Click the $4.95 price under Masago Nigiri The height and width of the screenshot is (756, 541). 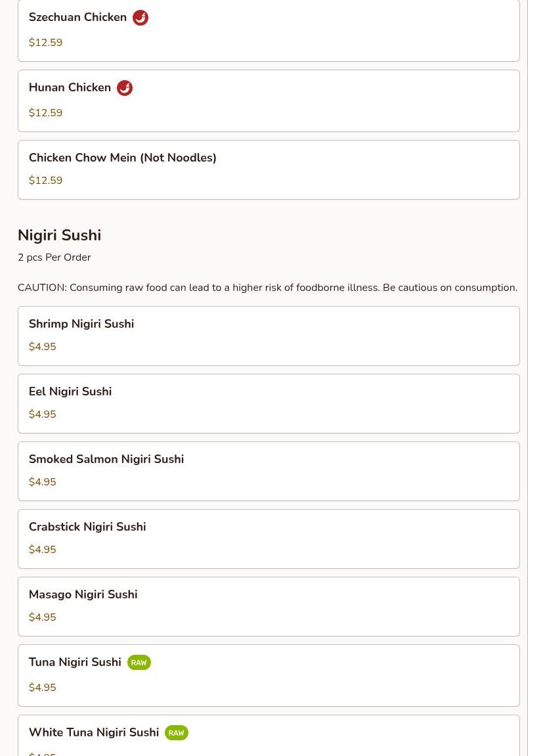pos(42,617)
